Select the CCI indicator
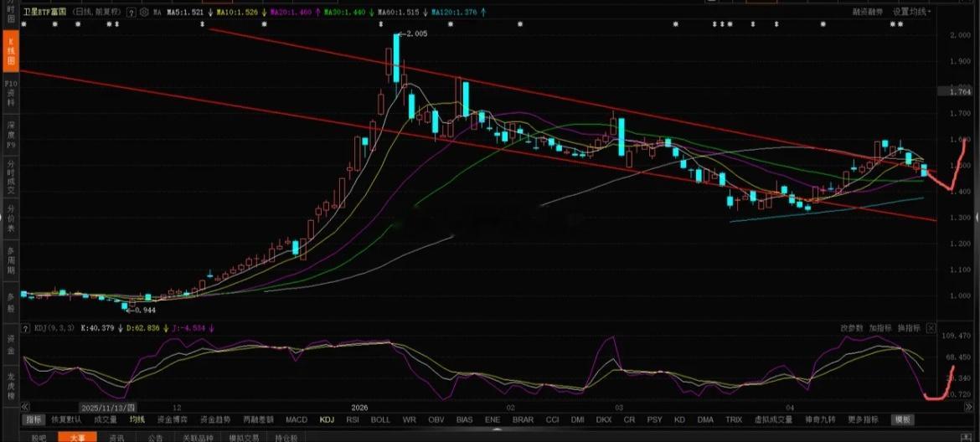Viewport: 980px width, 442px height. (553, 419)
